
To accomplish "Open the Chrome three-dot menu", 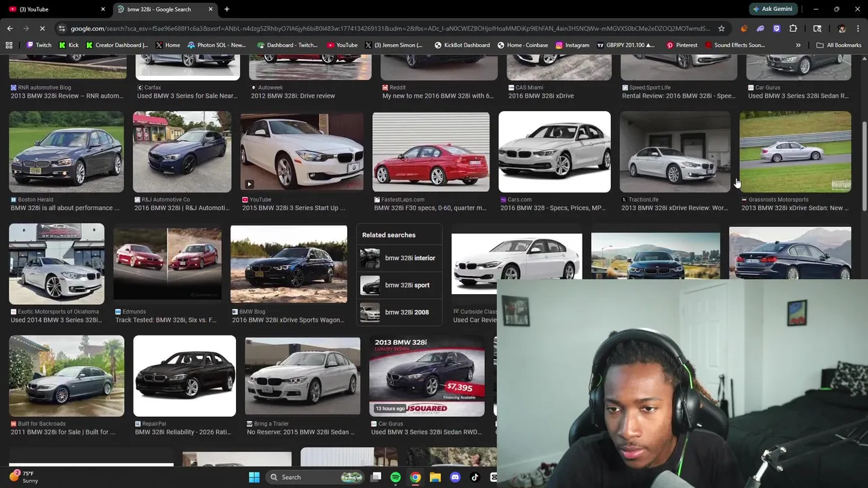I will (x=857, y=28).
